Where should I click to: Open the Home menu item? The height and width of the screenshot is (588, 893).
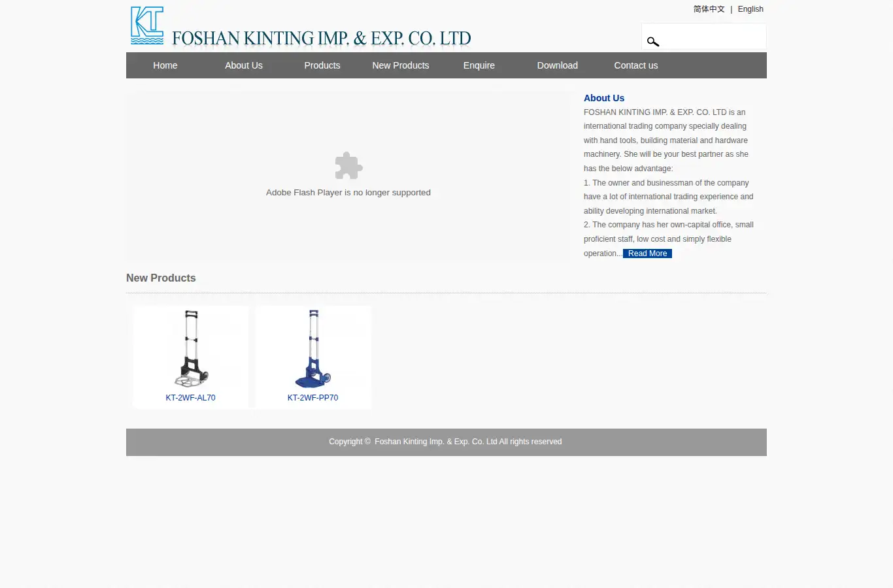point(165,65)
